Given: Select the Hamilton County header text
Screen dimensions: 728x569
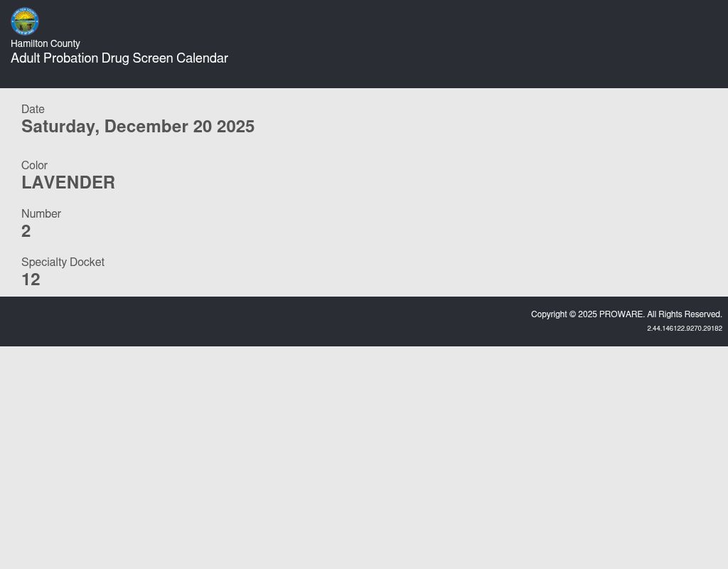Looking at the screenshot, I should (45, 43).
